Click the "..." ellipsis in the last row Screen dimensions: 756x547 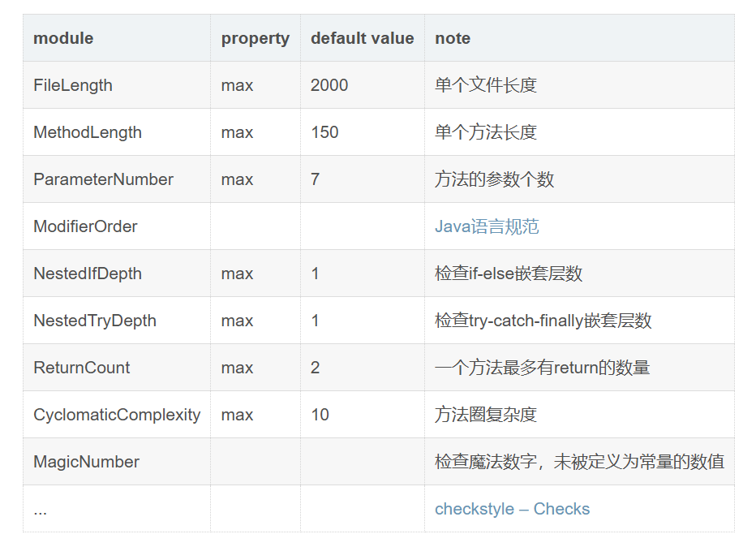[x=40, y=512]
